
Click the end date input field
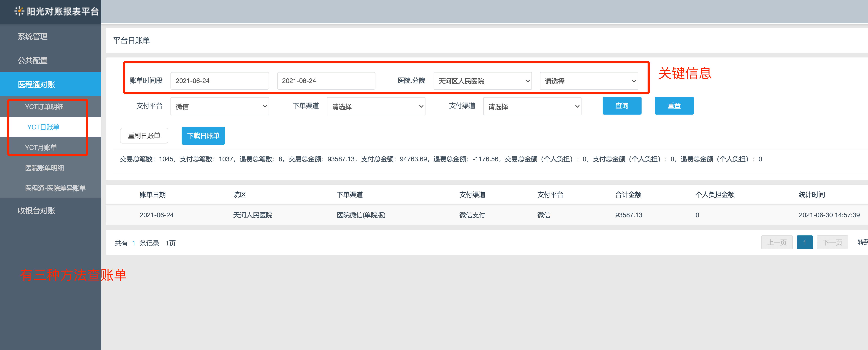click(326, 81)
